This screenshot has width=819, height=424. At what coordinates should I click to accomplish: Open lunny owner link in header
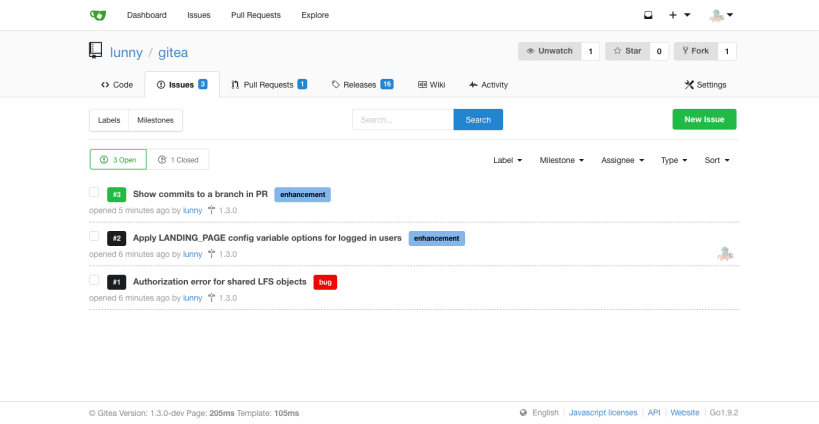(126, 52)
